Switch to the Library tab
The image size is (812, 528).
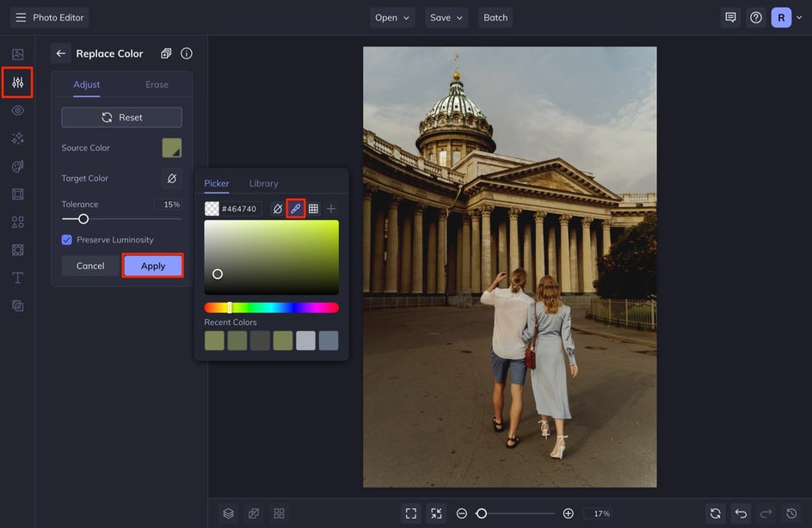pos(263,183)
